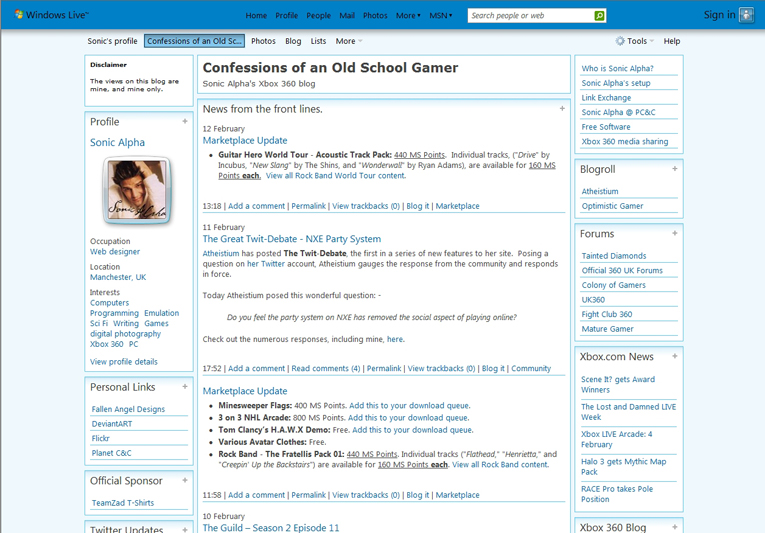Click the Sign in text link

tap(719, 15)
